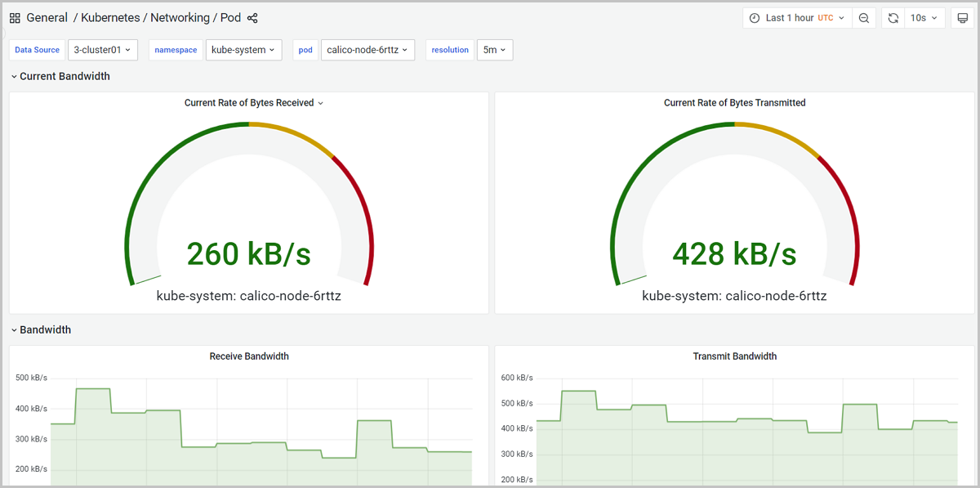Click the cycle view mode monitor icon
This screenshot has height=488, width=980.
pos(961,18)
